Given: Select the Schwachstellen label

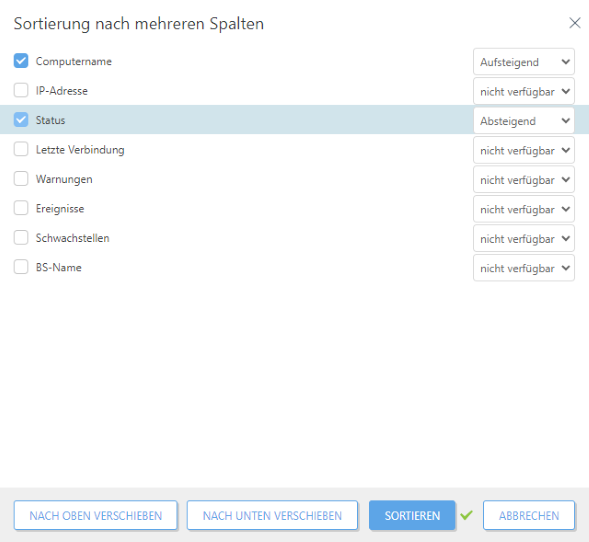Looking at the screenshot, I should click(72, 238).
